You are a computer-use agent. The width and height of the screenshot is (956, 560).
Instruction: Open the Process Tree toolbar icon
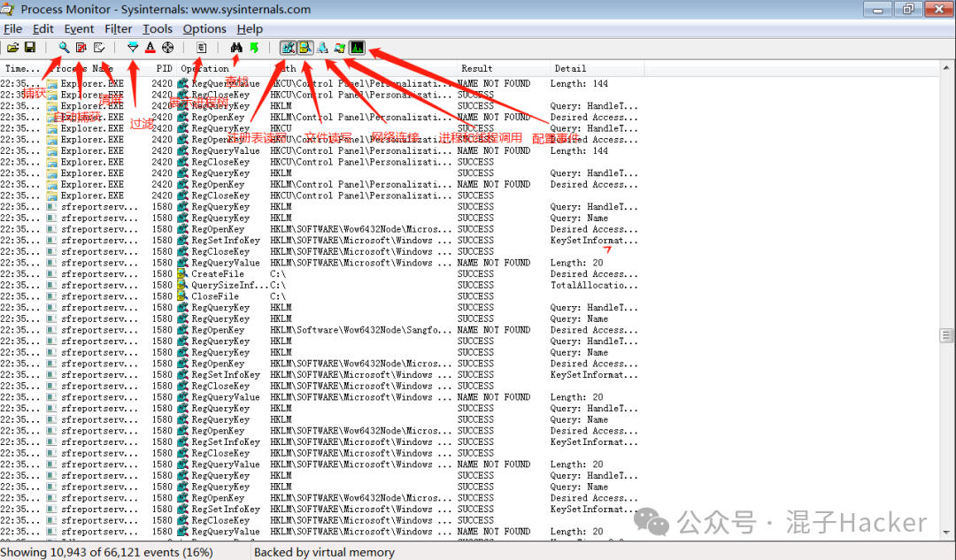(202, 48)
